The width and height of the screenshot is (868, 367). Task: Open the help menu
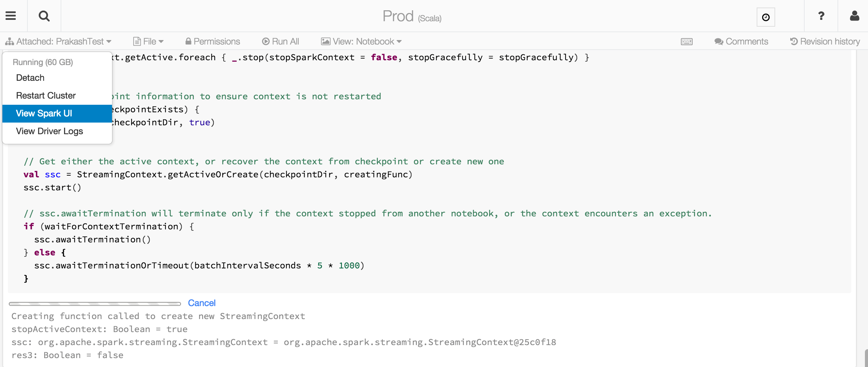click(x=821, y=16)
